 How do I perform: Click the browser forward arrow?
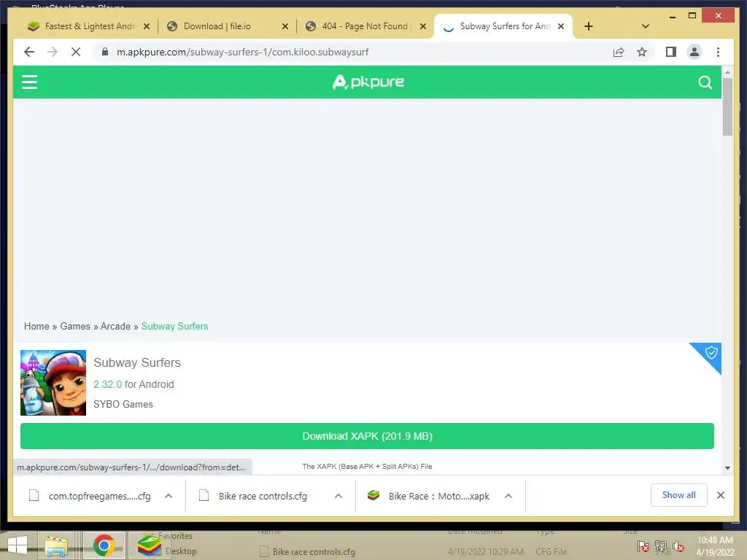[53, 52]
